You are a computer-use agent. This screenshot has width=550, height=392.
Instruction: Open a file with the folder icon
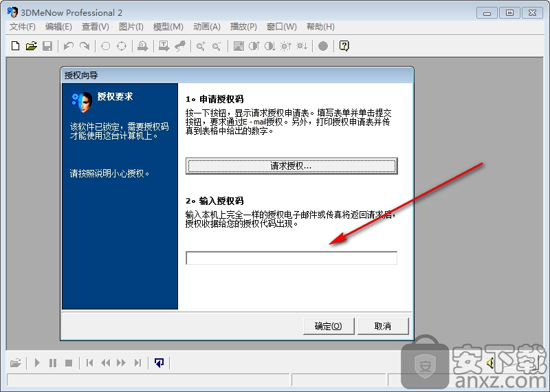(31, 46)
